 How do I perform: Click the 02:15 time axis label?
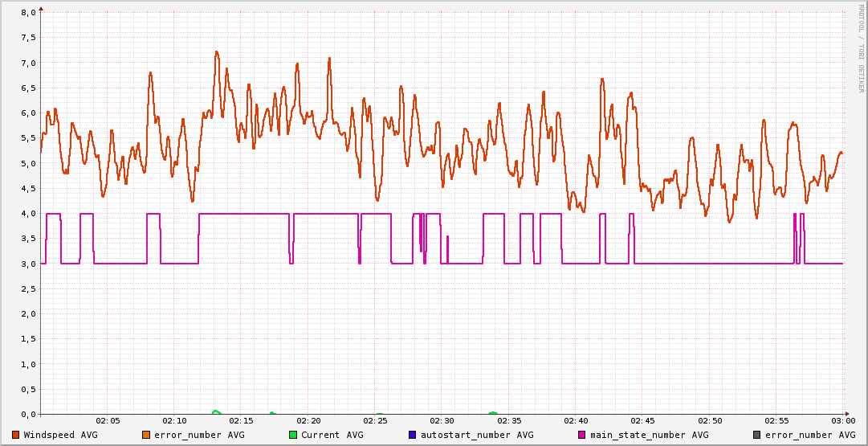click(242, 421)
